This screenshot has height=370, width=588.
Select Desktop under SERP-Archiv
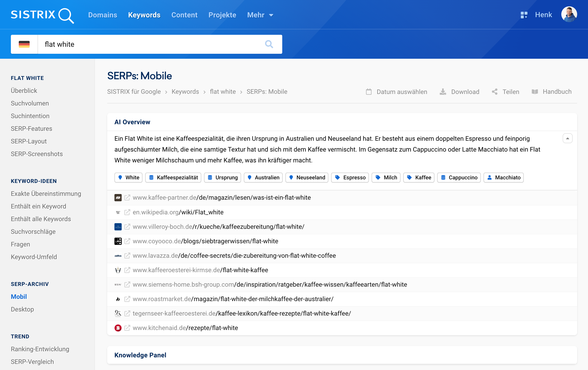(x=22, y=309)
